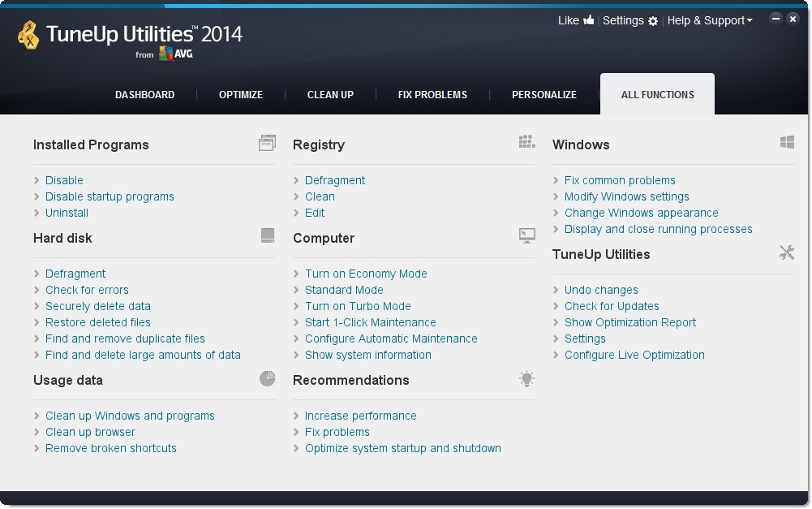Click the Recommendations lightbulb icon
812x509 pixels.
point(526,378)
